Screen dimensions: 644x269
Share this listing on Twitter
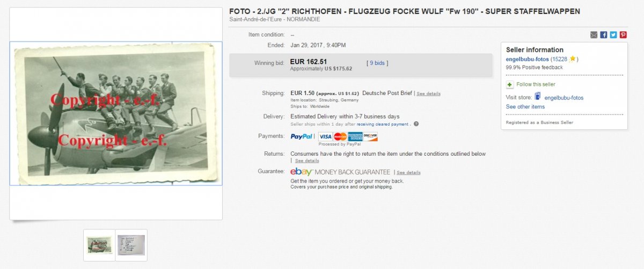tap(613, 35)
